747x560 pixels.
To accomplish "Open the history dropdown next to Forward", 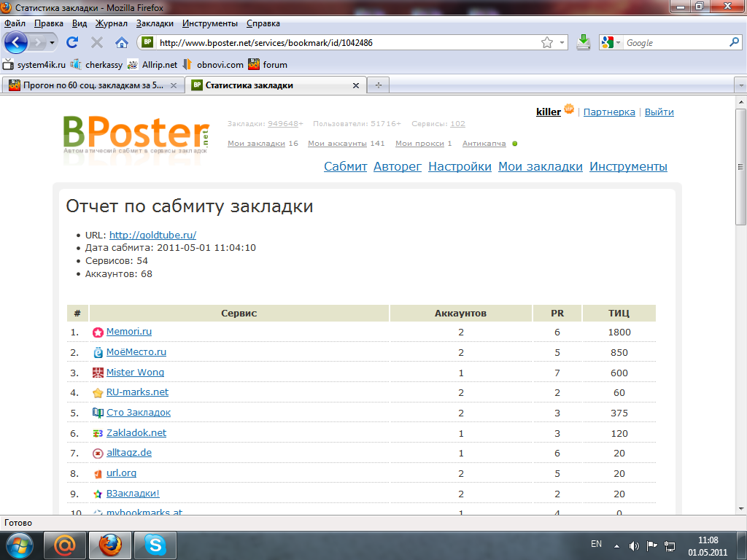I will [x=52, y=43].
